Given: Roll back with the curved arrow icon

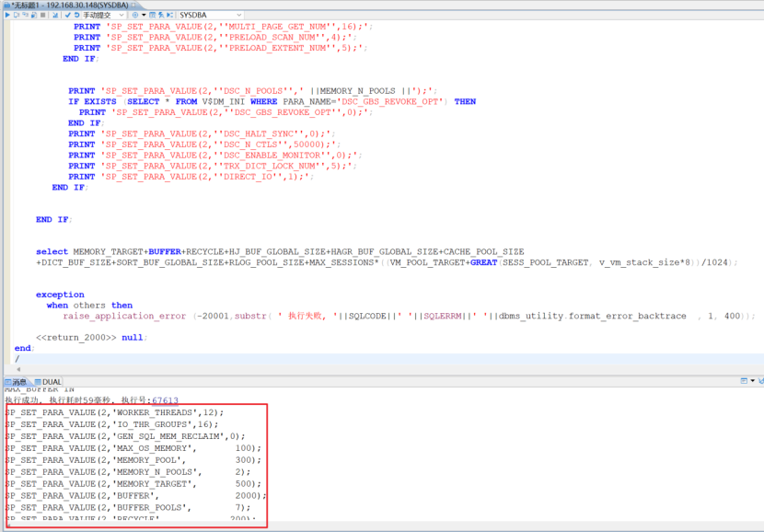Looking at the screenshot, I should (77, 15).
